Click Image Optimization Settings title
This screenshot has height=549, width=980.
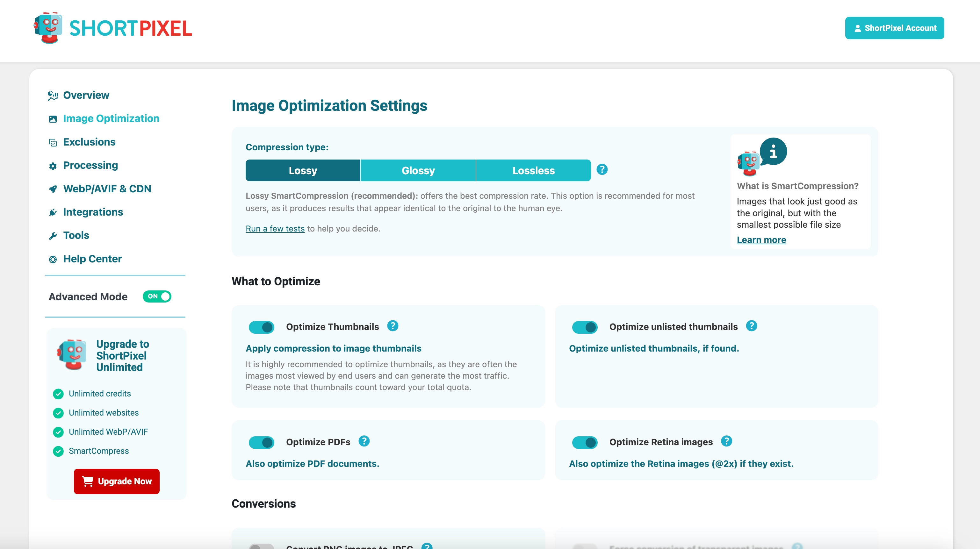[x=329, y=105]
